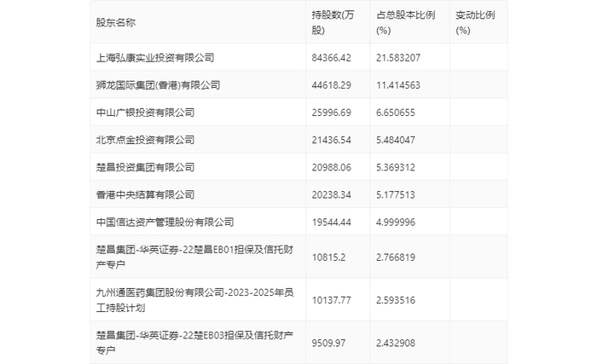Select 中山广银投资有限公司 shareholder name
Image resolution: width=597 pixels, height=364 pixels.
tap(145, 113)
